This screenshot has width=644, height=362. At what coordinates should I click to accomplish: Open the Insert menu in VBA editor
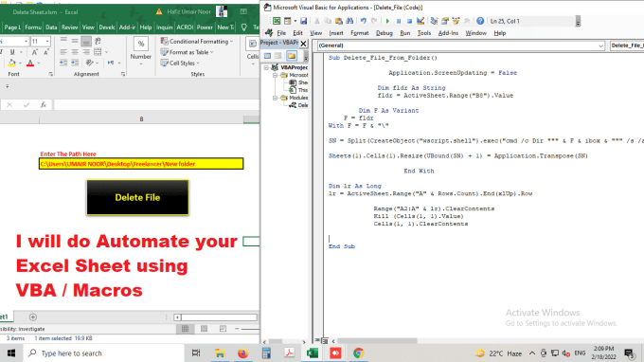click(336, 33)
